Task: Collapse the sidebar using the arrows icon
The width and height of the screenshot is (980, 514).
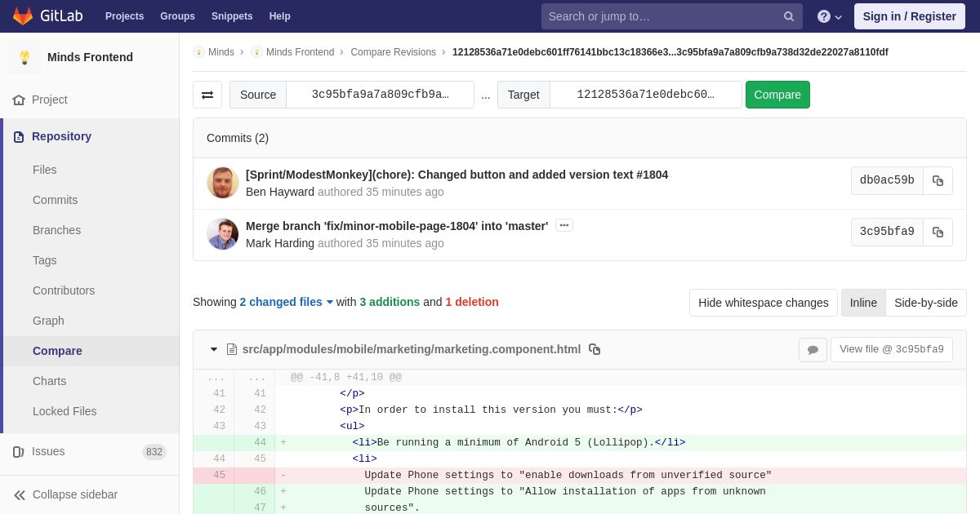Action: pyautogui.click(x=20, y=494)
